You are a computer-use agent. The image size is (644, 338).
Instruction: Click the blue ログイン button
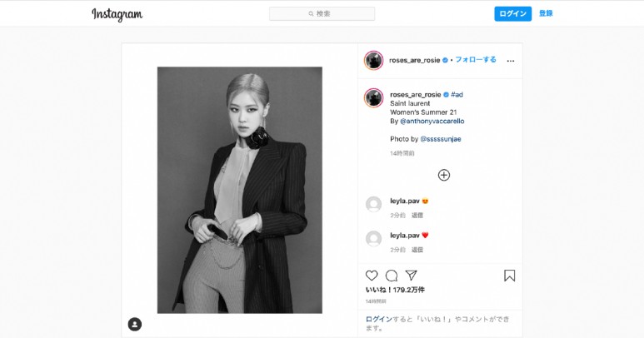coord(512,13)
